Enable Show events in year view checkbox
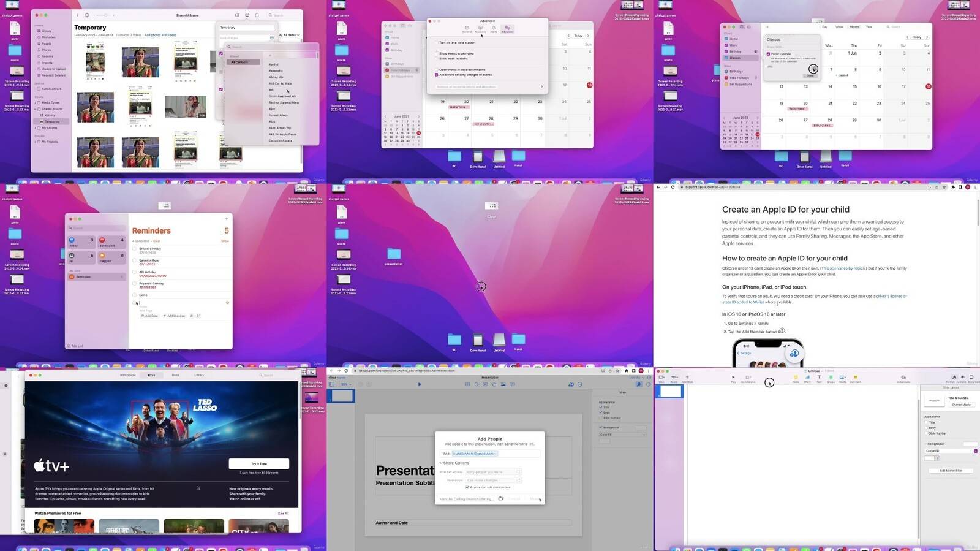 click(x=437, y=53)
